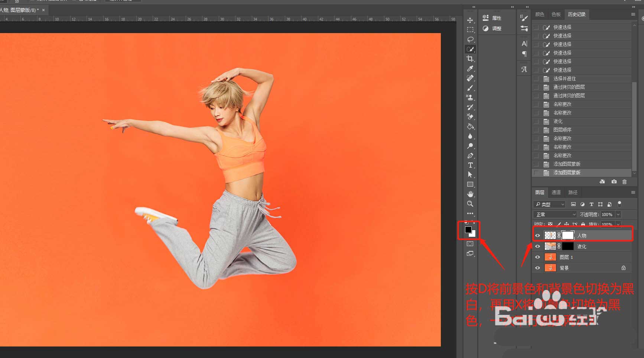Viewport: 644px width, 358px height.
Task: Select the 图层 tab
Action: pyautogui.click(x=540, y=192)
